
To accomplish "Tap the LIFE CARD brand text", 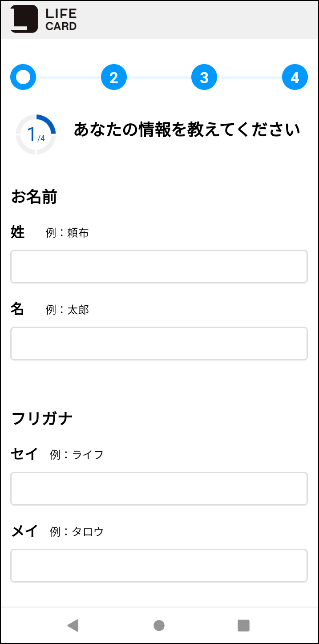I will (61, 20).
